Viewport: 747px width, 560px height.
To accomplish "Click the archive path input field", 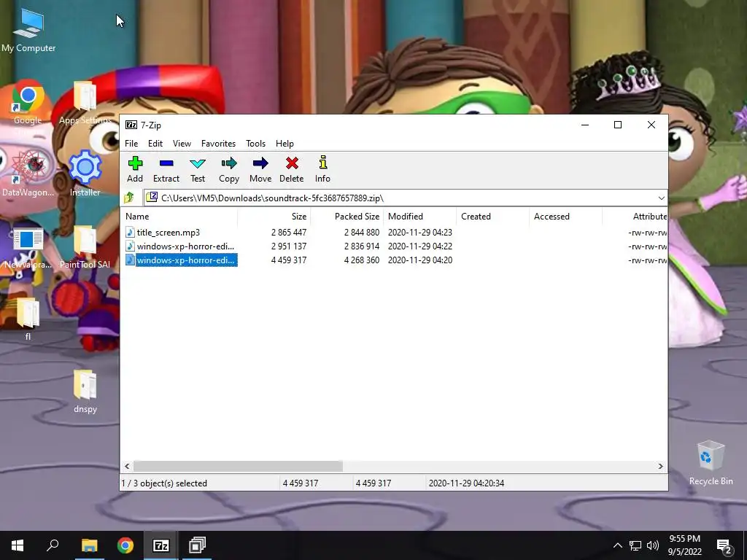I will click(x=405, y=198).
